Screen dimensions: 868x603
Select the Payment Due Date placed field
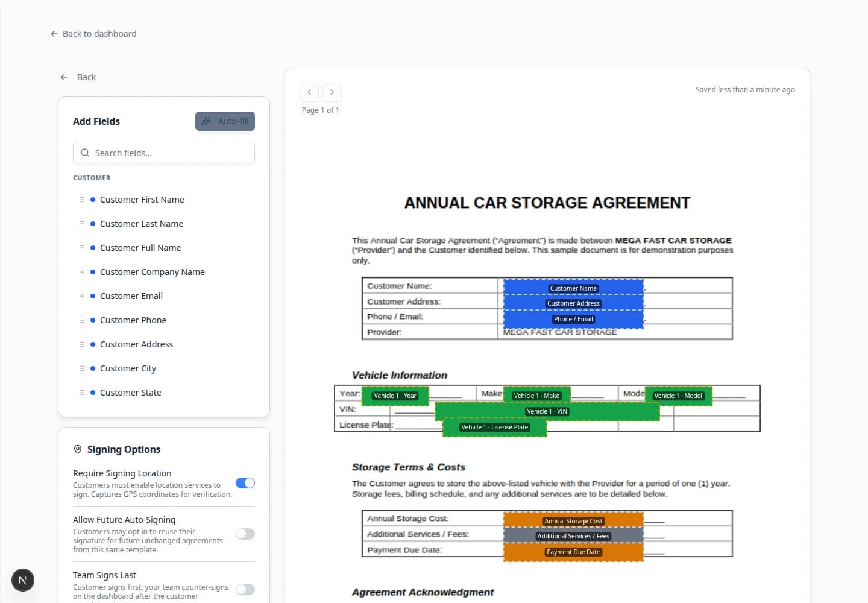[x=573, y=552]
